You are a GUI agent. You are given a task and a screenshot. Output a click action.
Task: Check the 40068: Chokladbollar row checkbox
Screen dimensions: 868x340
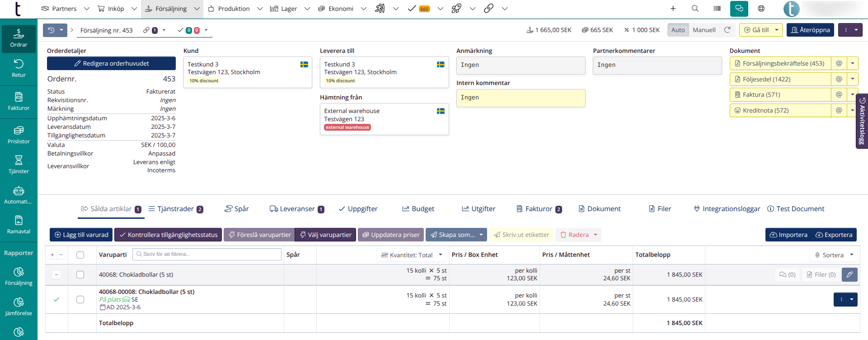[80, 274]
